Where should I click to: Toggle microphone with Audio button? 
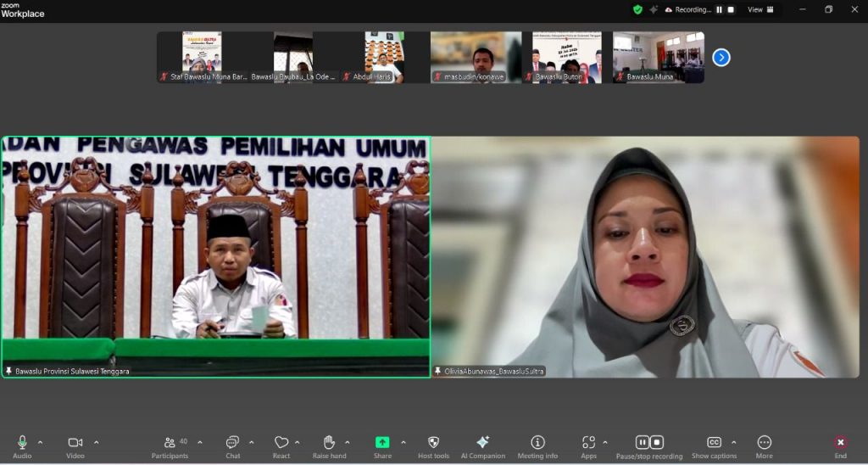[x=22, y=443]
